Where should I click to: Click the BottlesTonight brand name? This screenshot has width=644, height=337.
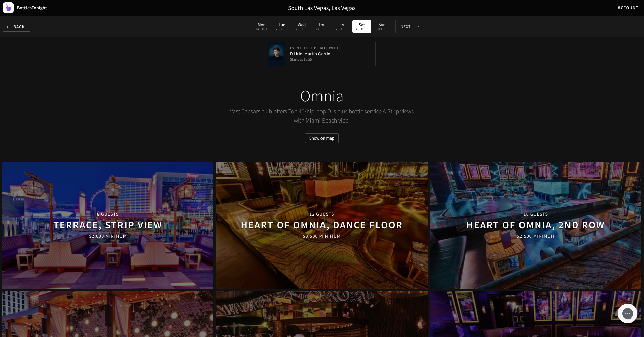pos(32,8)
